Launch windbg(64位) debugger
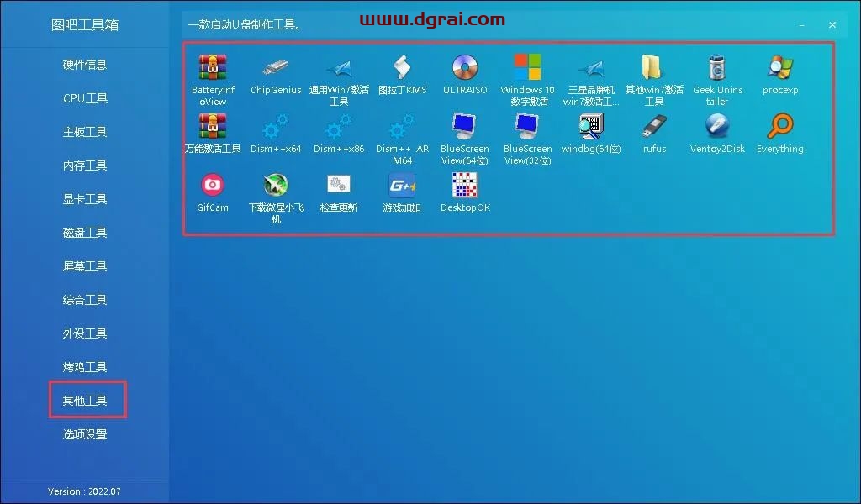Viewport: 861px width, 504px height. coord(591,133)
